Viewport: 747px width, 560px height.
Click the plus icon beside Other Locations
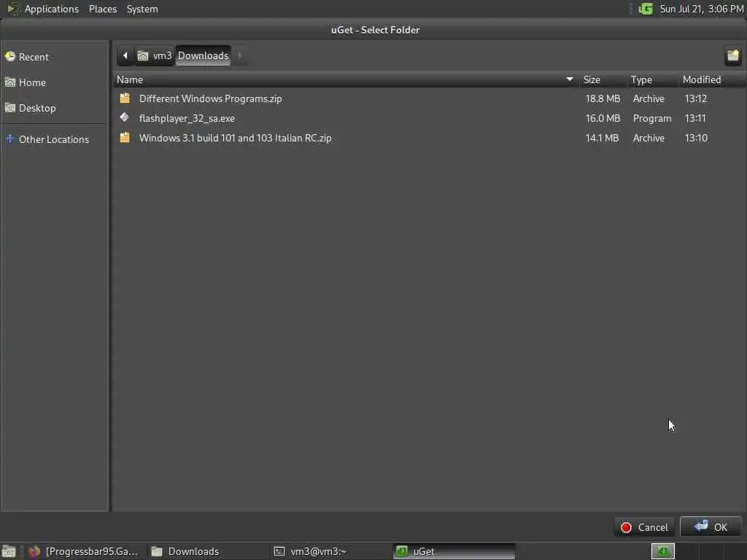pyautogui.click(x=10, y=139)
